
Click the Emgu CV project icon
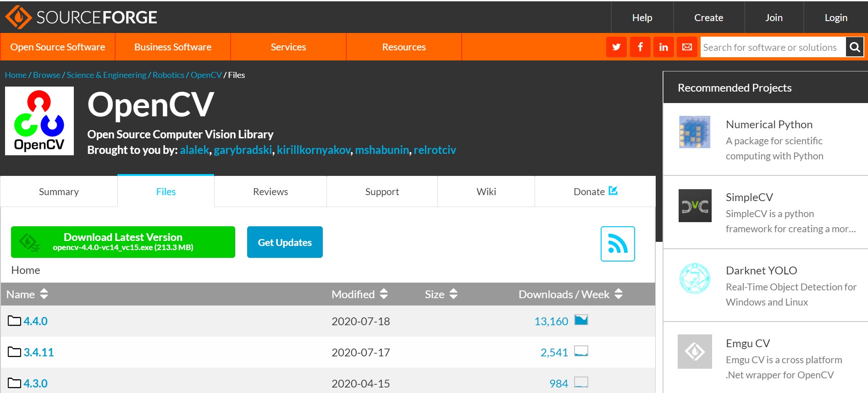(695, 351)
